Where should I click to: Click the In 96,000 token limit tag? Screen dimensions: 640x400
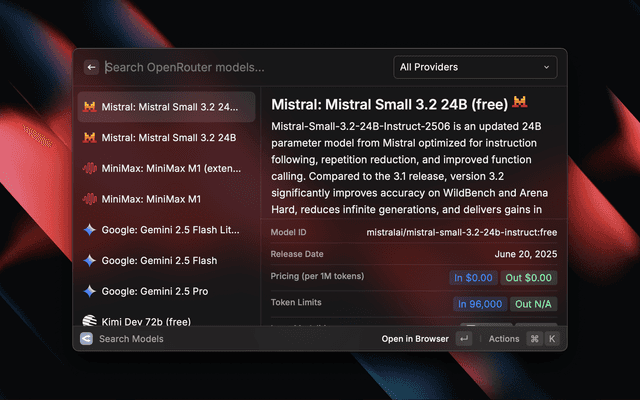[480, 303]
